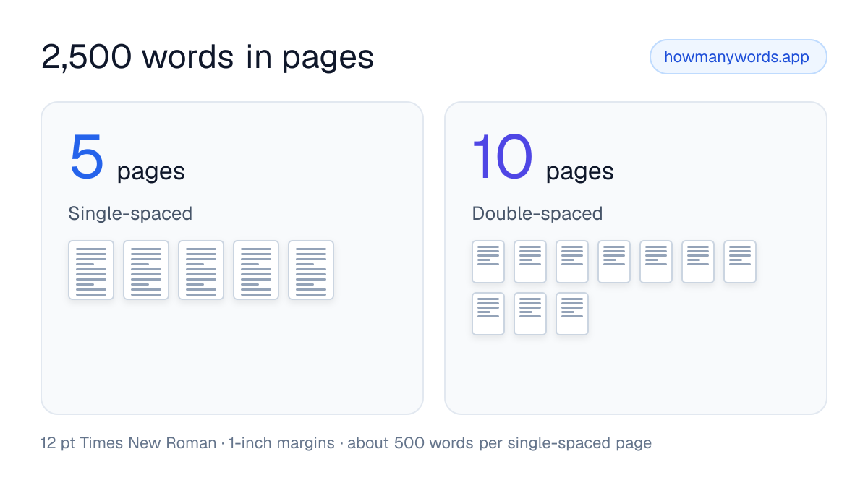Viewport: 868px width, 488px height.
Task: Click 'pages' next to the number 10
Action: (x=580, y=171)
